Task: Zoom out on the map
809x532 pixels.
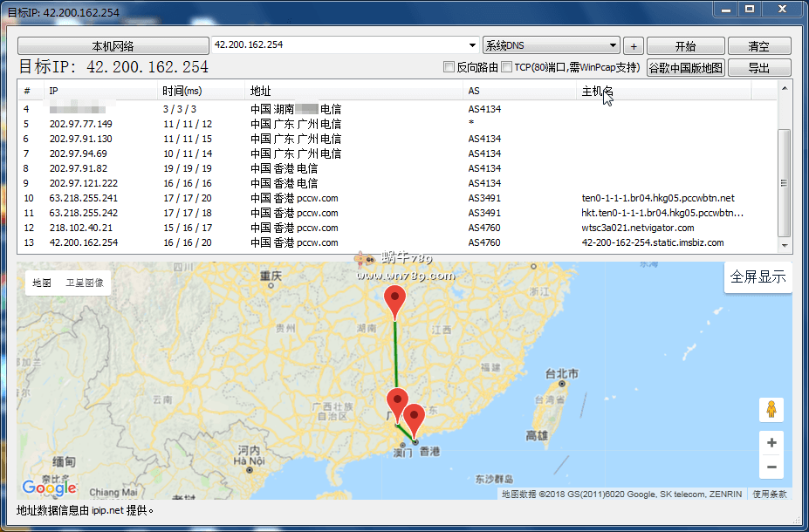Action: pos(771,467)
